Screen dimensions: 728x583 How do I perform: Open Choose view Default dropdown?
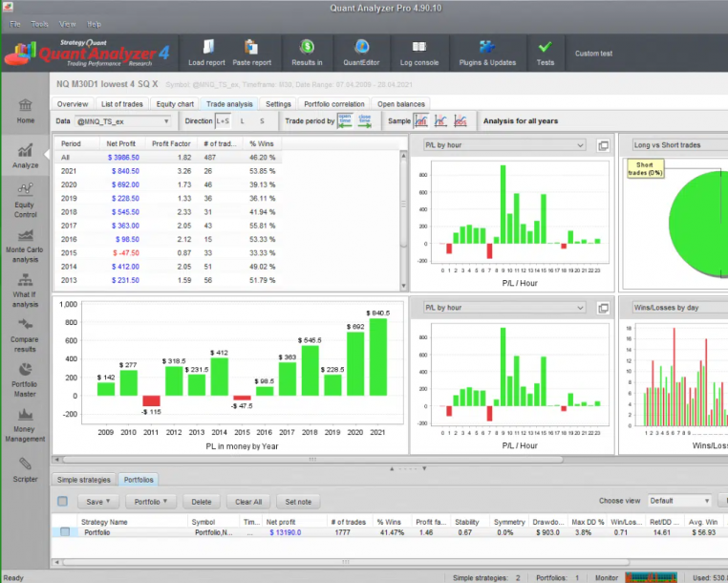pos(679,501)
